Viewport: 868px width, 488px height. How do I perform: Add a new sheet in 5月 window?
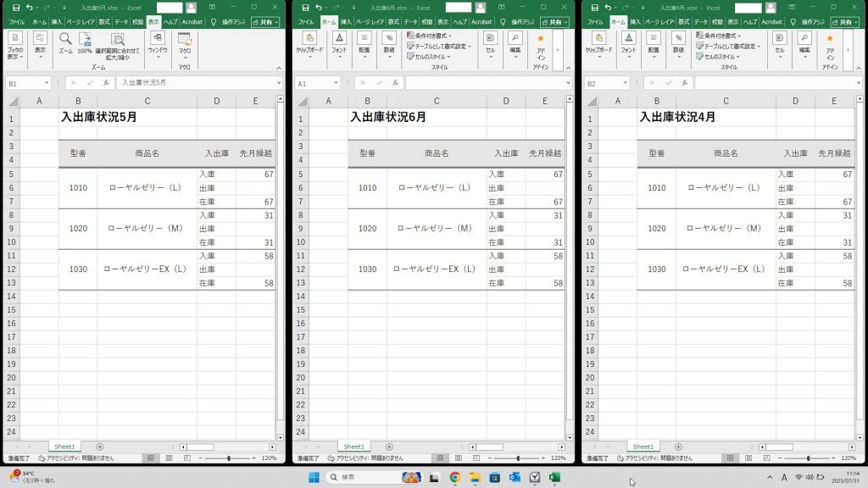(x=100, y=446)
